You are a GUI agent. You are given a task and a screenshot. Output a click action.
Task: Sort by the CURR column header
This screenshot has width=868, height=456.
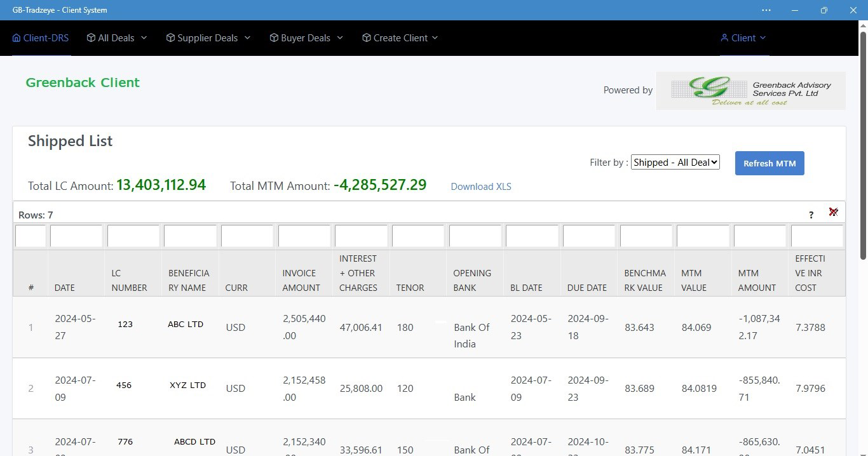coord(236,288)
